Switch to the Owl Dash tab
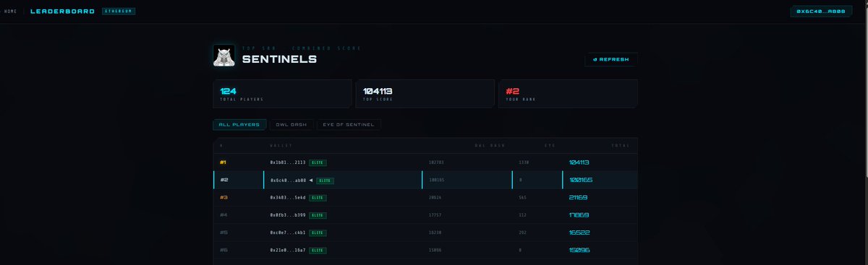The height and width of the screenshot is (265, 868). tap(292, 125)
